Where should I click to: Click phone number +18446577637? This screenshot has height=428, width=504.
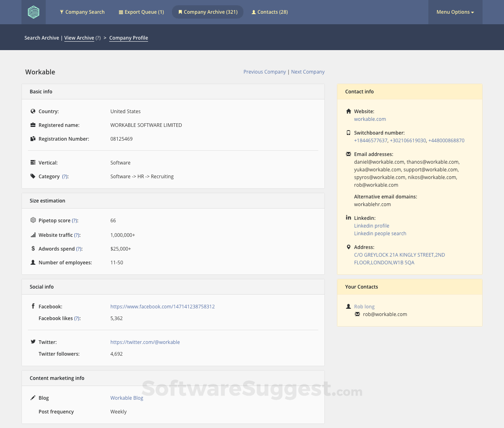371,141
